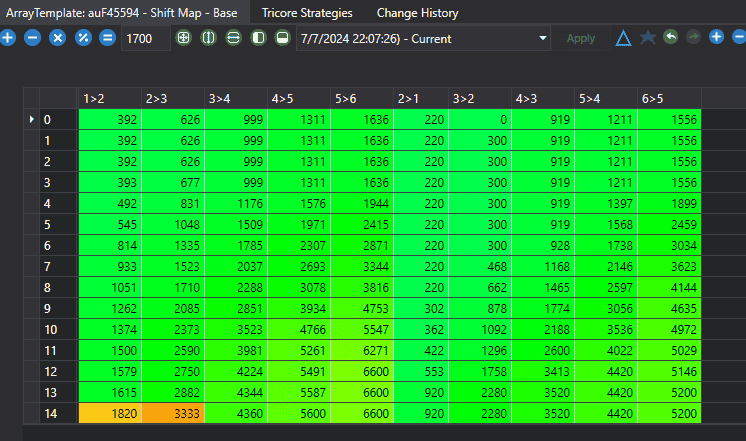The width and height of the screenshot is (746, 441).
Task: Click the 3>2 column header
Action: (480, 98)
